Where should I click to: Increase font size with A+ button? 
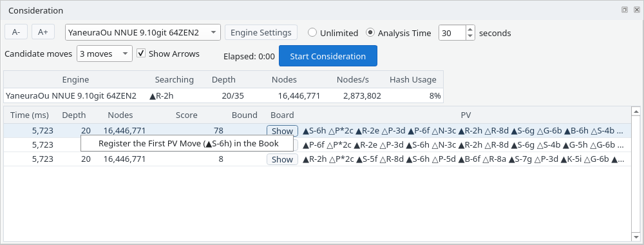(x=43, y=32)
